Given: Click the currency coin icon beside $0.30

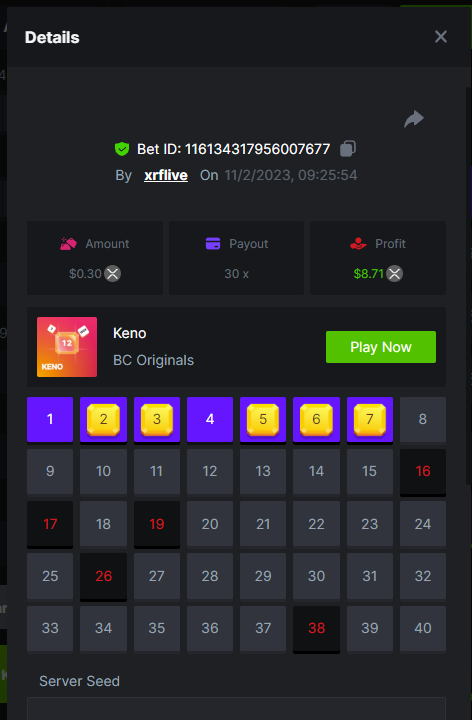Looking at the screenshot, I should [x=112, y=274].
